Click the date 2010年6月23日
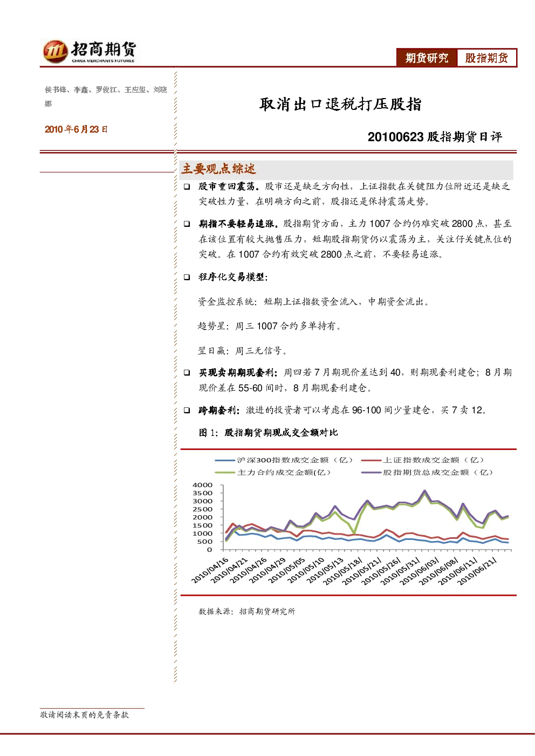This screenshot has width=535, height=756. [x=76, y=129]
